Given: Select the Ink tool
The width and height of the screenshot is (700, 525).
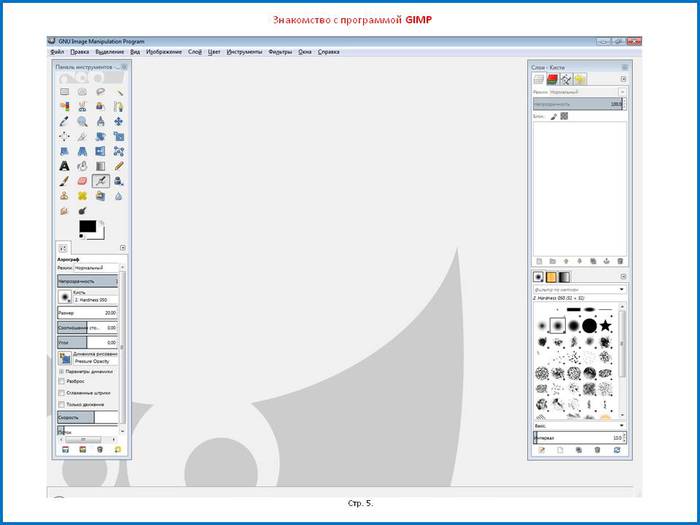Looking at the screenshot, I should click(119, 181).
